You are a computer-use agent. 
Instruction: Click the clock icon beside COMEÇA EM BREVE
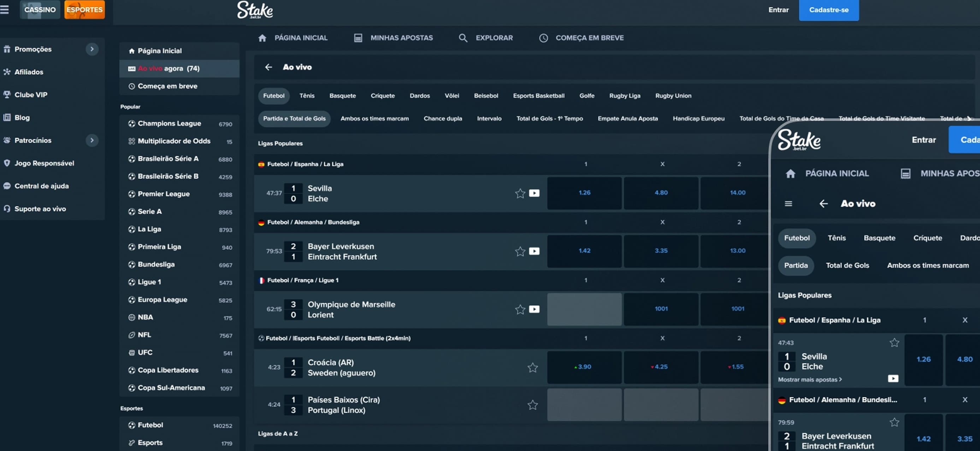click(x=544, y=38)
